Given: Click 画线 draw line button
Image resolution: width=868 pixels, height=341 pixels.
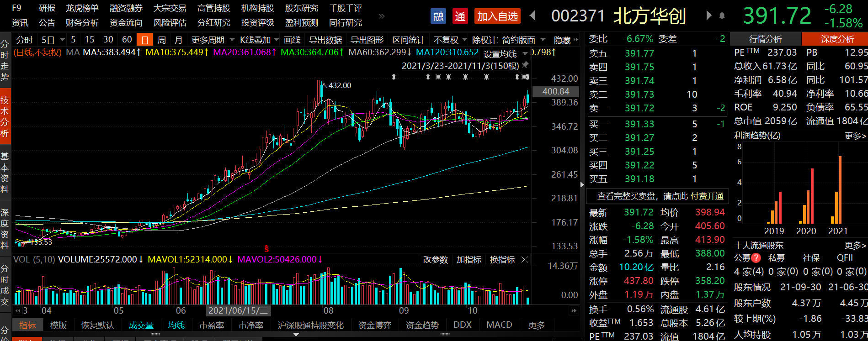Looking at the screenshot, I should [292, 40].
